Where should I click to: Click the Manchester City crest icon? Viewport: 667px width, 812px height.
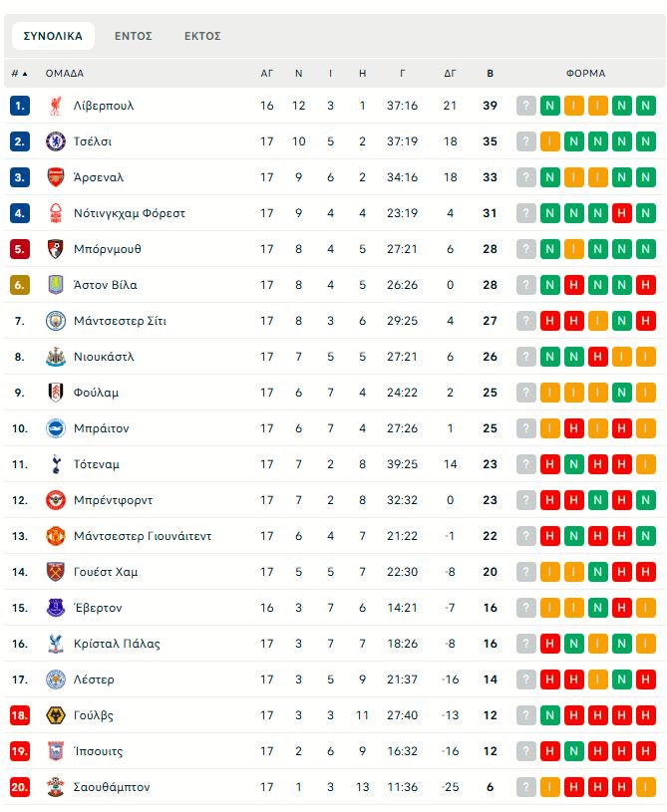click(x=55, y=321)
